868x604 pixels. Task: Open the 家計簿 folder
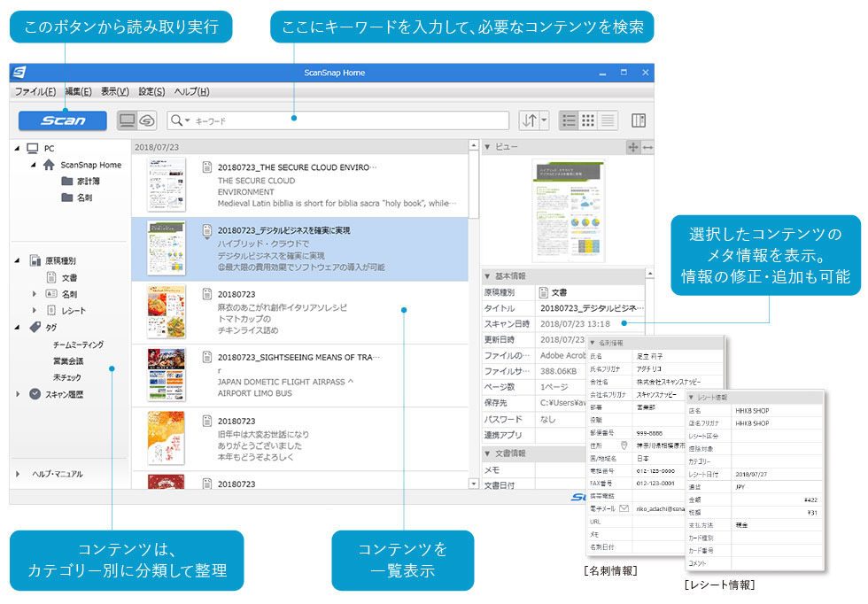(87, 181)
